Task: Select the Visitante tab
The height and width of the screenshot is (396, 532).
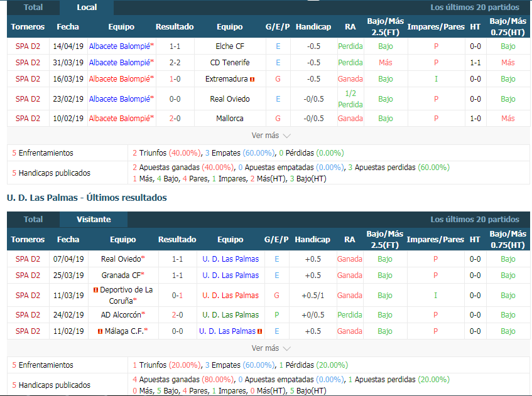Action: pyautogui.click(x=94, y=220)
